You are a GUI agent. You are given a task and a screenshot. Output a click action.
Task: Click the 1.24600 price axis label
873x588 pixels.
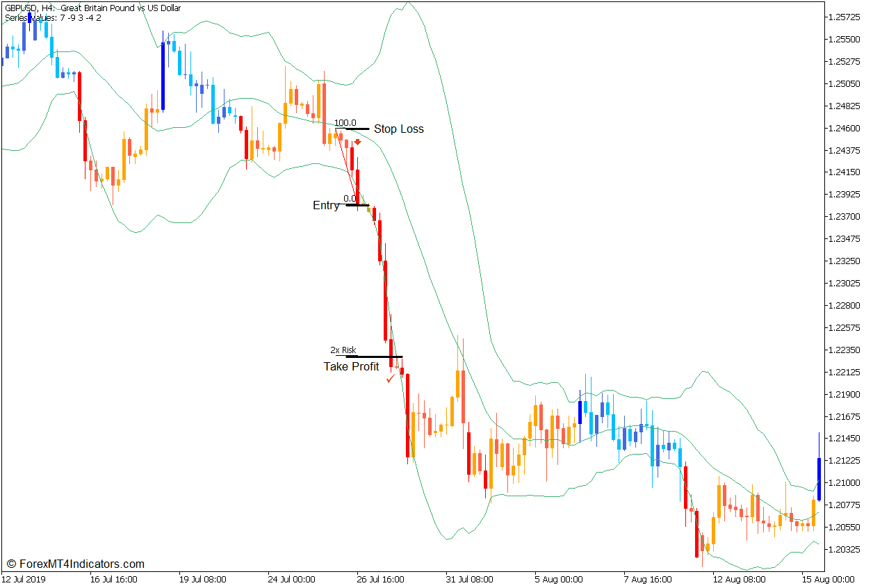click(x=842, y=129)
